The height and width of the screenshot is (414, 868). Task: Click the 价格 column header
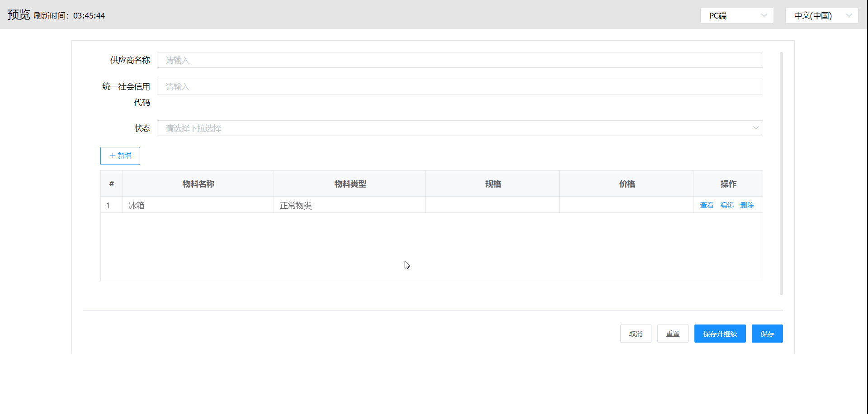(x=627, y=184)
